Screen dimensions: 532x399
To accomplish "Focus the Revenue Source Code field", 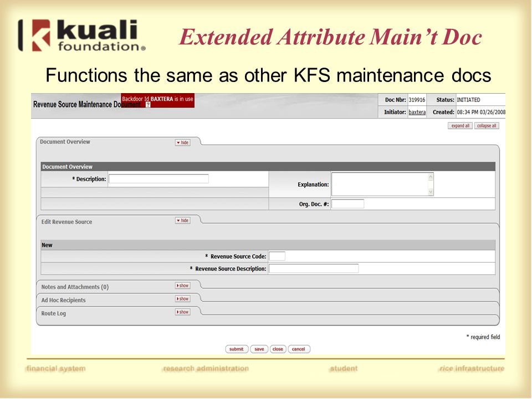I will pos(277,257).
